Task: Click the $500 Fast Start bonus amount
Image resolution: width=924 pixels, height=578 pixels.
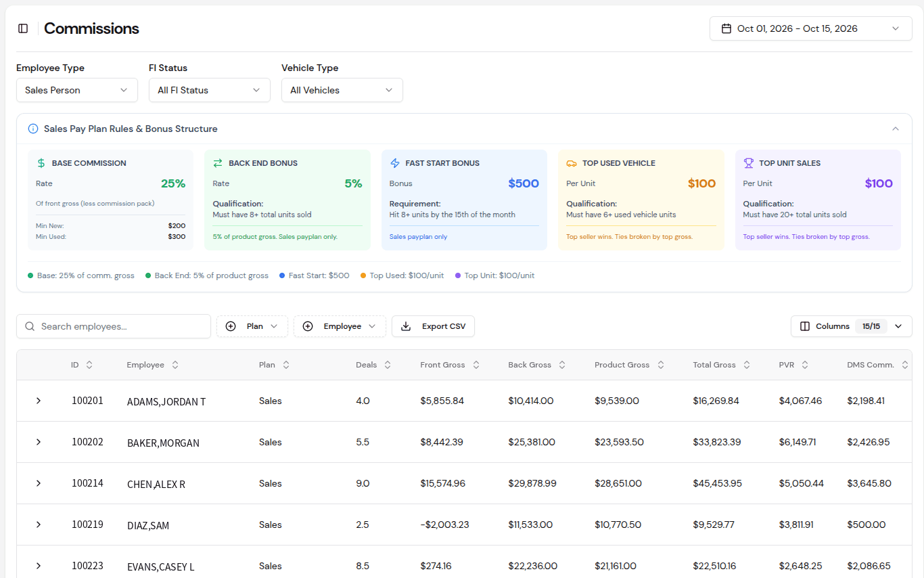Action: (x=524, y=183)
